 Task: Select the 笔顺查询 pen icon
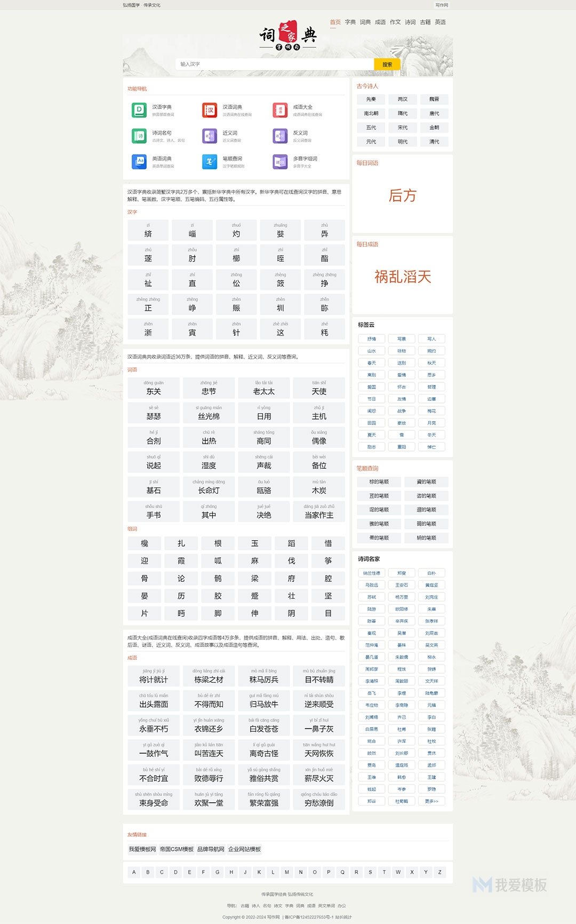tap(210, 161)
